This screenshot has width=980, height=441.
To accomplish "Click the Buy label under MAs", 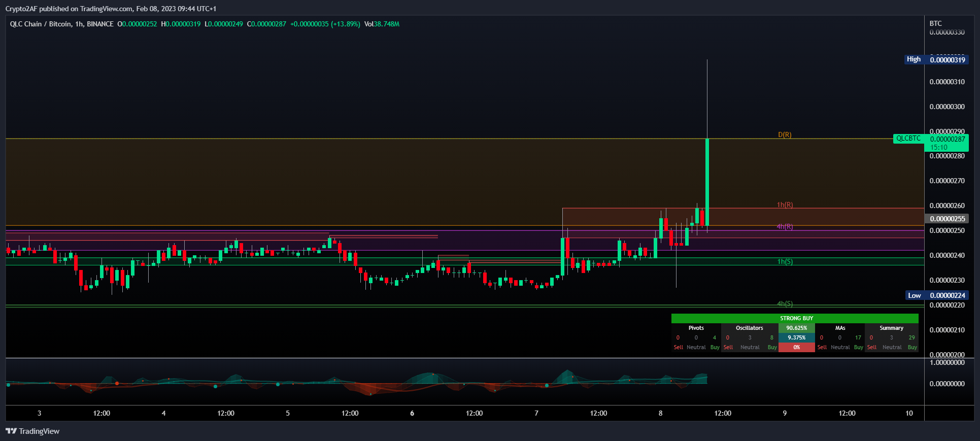I will coord(858,347).
